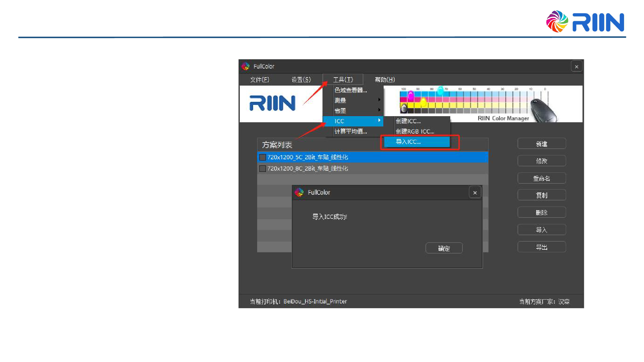Click the FullColor app icon in the title bar
The height and width of the screenshot is (362, 644).
(246, 66)
